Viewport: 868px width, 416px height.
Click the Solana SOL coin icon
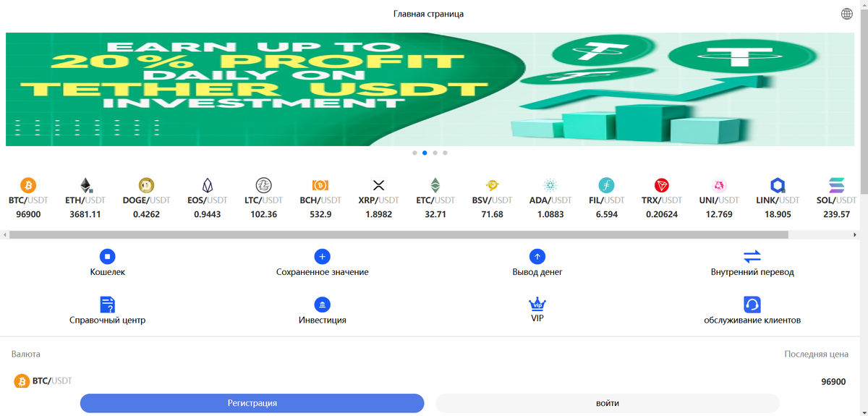point(837,185)
